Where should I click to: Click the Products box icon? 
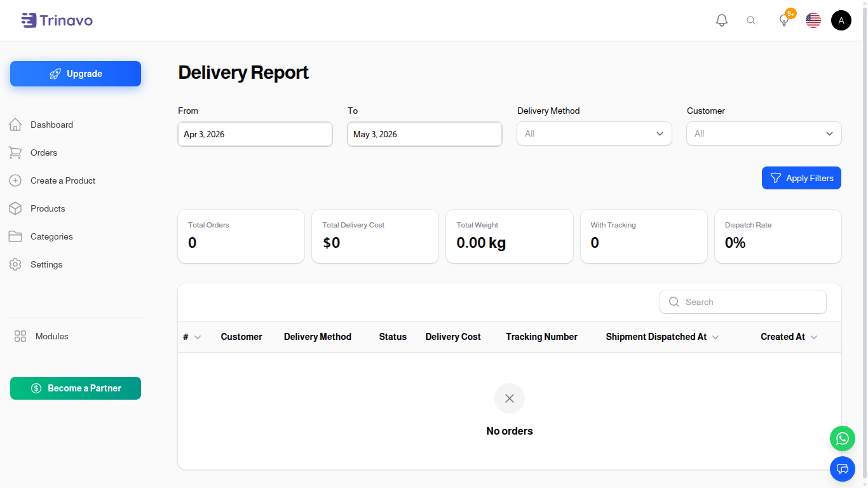(15, 208)
